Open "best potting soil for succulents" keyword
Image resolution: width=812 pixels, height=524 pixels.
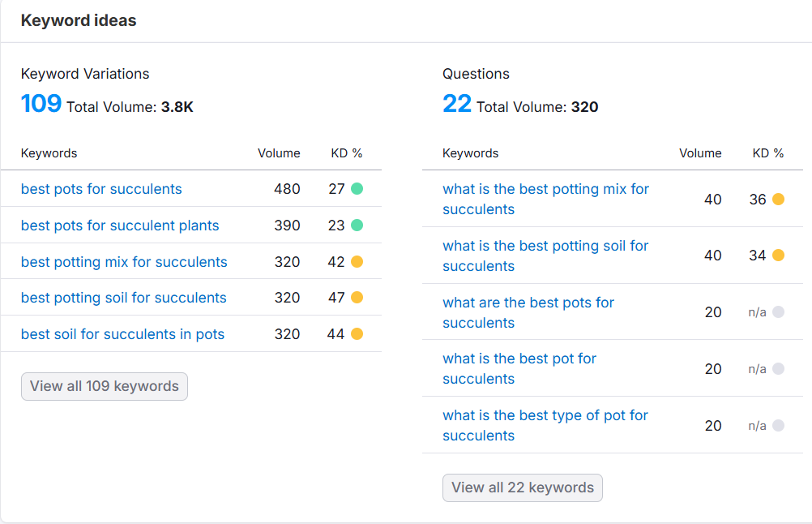[x=124, y=298]
